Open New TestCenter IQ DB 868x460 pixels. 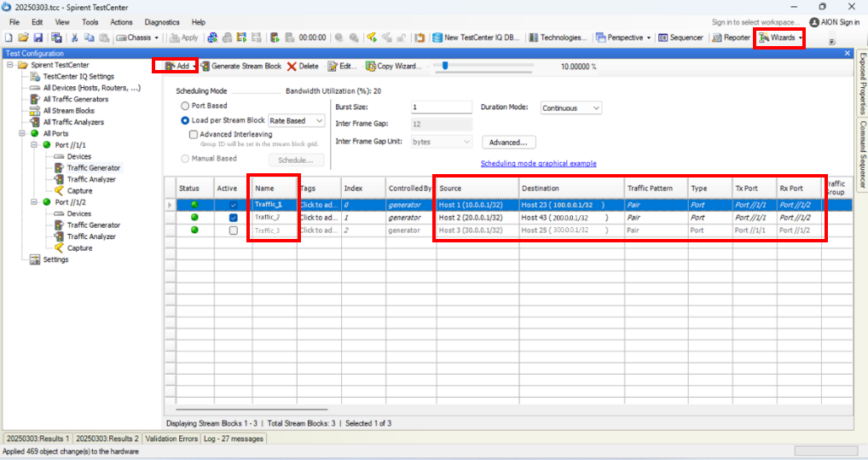click(x=476, y=38)
